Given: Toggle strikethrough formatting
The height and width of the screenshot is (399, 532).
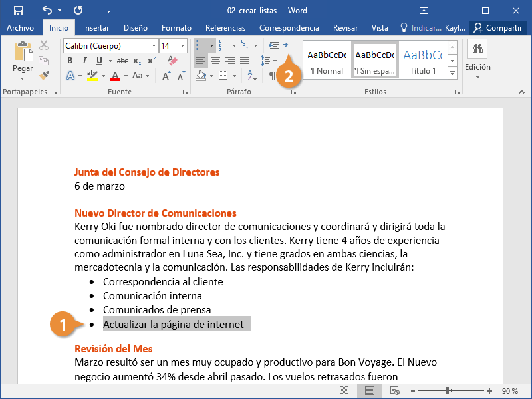Looking at the screenshot, I should (122, 61).
